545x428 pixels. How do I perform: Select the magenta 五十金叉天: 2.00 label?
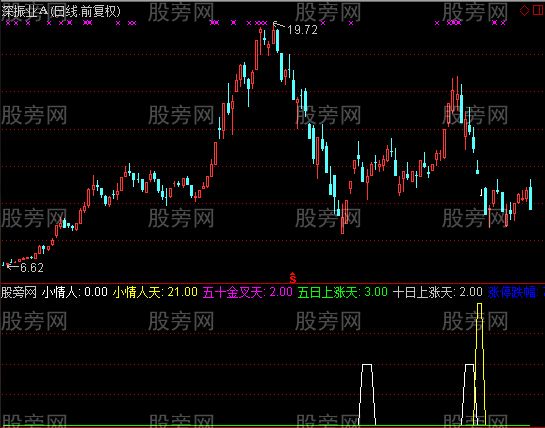247,292
